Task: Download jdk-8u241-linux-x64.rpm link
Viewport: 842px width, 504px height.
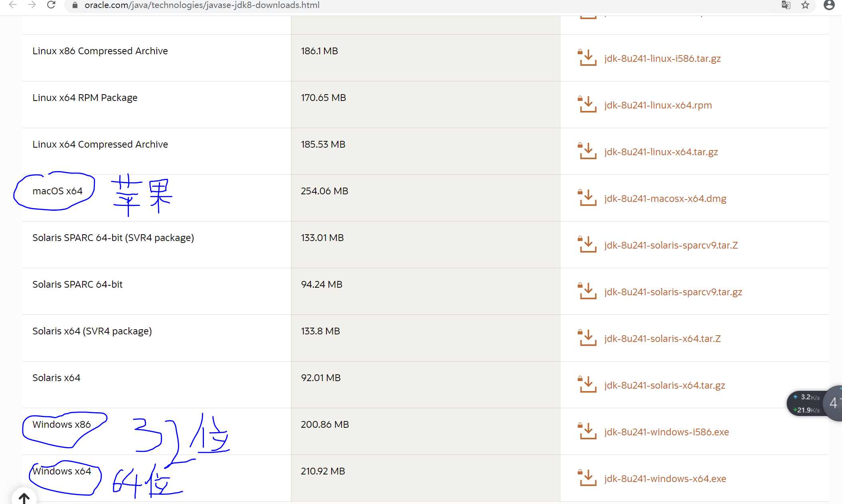Action: tap(658, 105)
